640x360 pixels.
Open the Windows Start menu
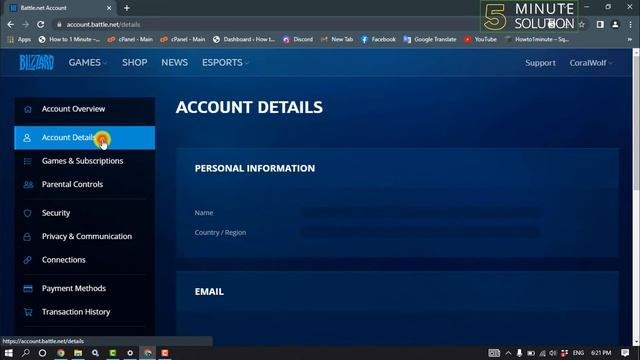tap(9, 353)
